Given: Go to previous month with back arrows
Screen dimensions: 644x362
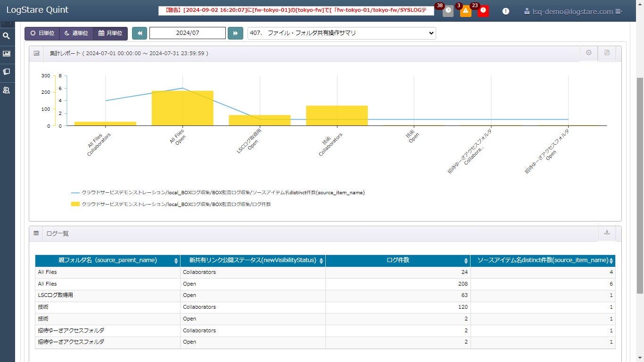Looking at the screenshot, I should [x=140, y=33].
